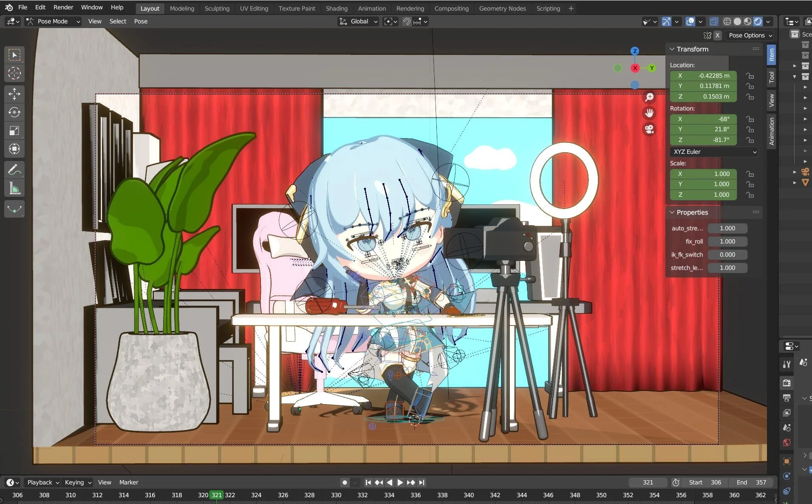
Task: Switch to wireframe viewport shading
Action: 727,21
